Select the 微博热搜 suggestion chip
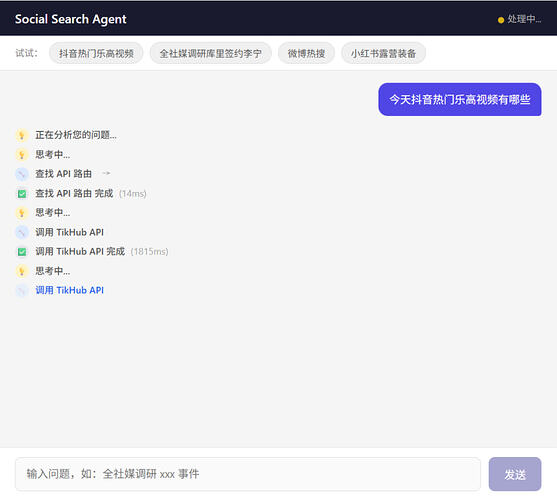The image size is (557, 500). (x=306, y=53)
